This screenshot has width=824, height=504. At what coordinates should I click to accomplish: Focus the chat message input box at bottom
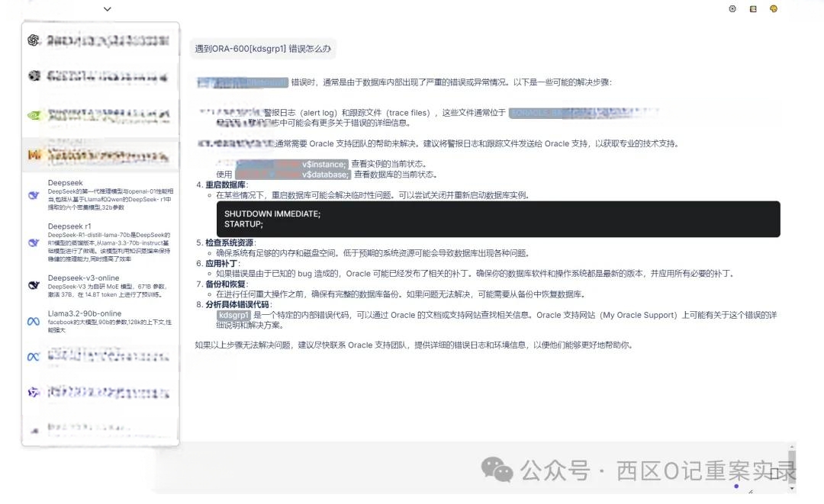[473, 467]
